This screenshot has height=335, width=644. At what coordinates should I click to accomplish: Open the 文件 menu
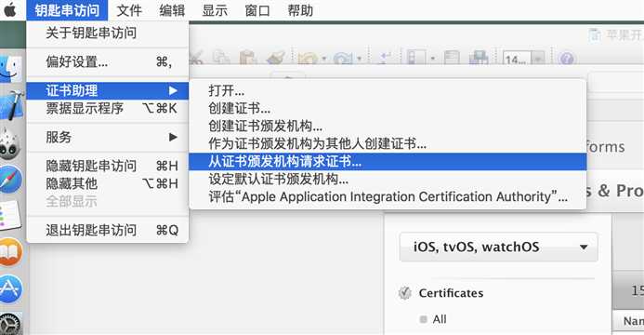click(x=129, y=10)
